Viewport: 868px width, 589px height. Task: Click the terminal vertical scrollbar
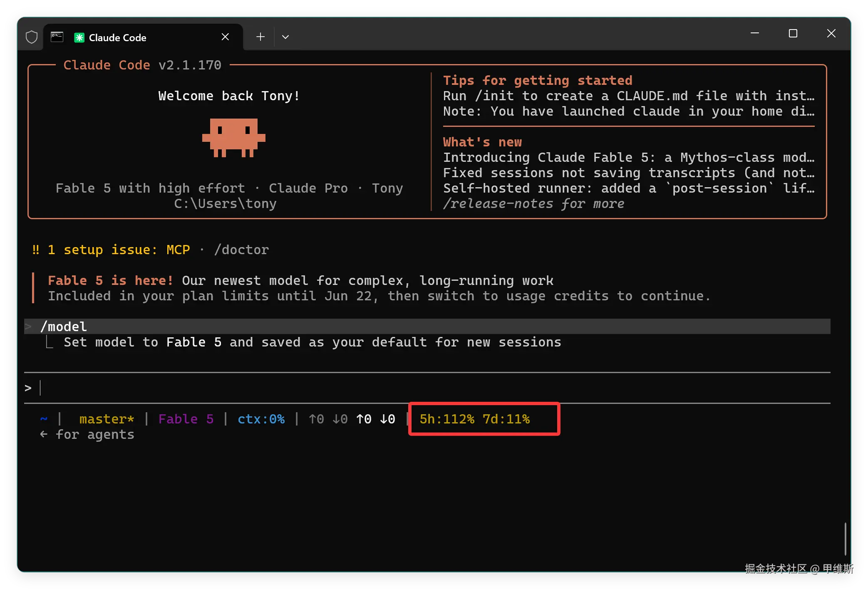tap(845, 539)
